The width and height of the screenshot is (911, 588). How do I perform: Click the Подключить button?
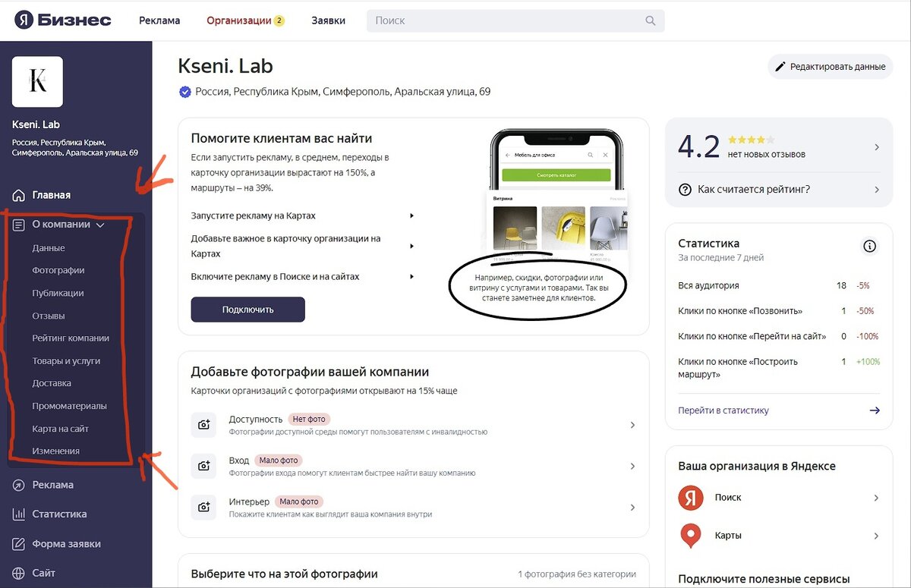(x=248, y=310)
